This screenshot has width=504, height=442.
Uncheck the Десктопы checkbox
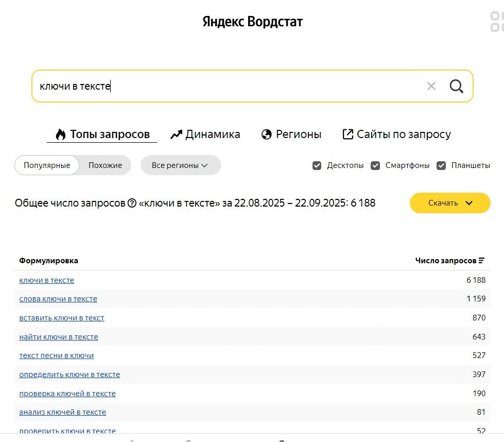pyautogui.click(x=317, y=165)
